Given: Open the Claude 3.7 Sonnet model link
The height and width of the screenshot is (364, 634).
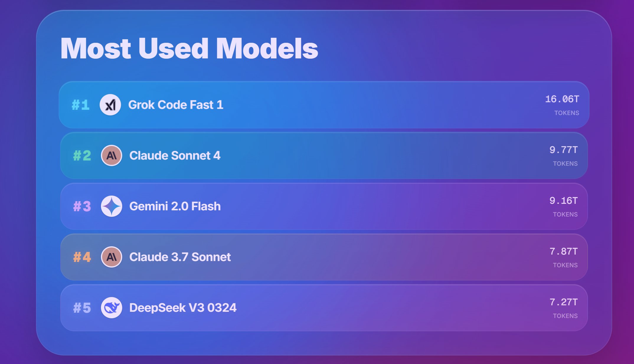Looking at the screenshot, I should [x=180, y=257].
